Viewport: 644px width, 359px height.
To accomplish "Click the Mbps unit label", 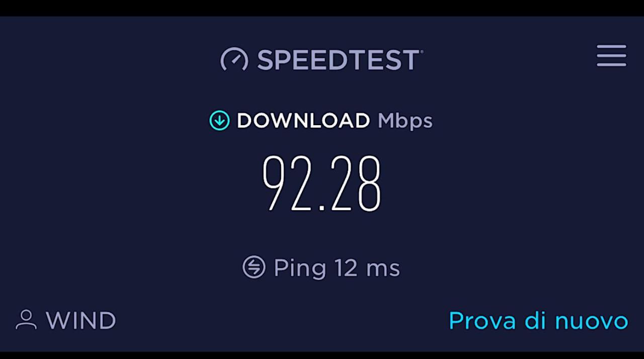I will click(405, 122).
